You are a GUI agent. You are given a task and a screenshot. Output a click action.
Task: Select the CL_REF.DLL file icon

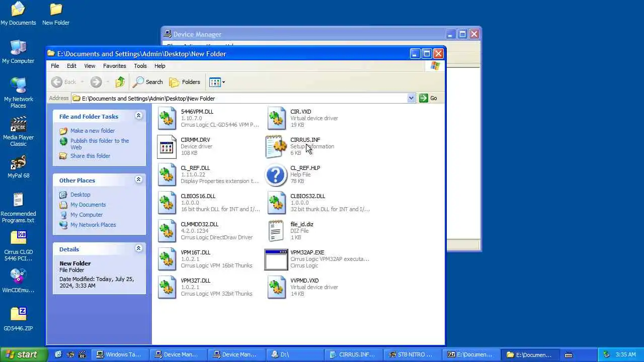coord(167,174)
